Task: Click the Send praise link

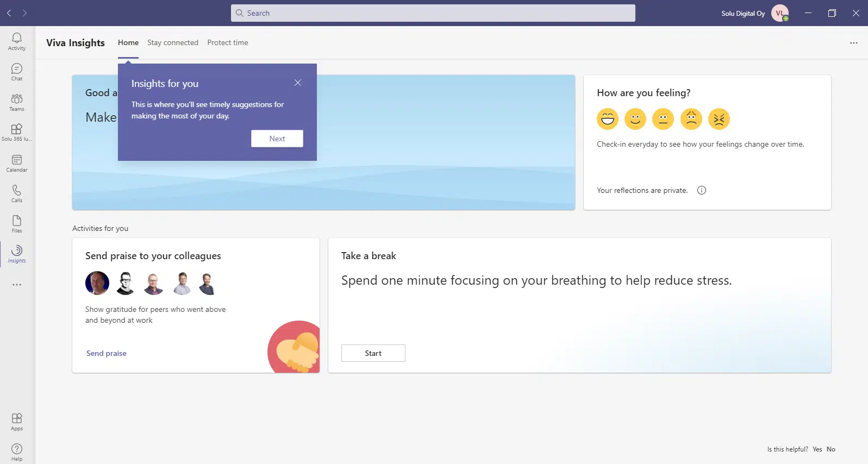Action: 106,353
